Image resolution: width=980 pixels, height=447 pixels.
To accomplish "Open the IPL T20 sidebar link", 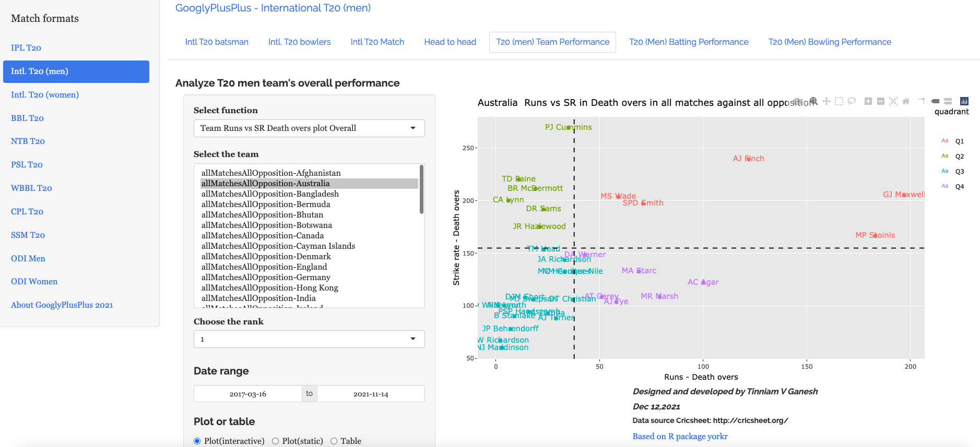I will (x=26, y=48).
